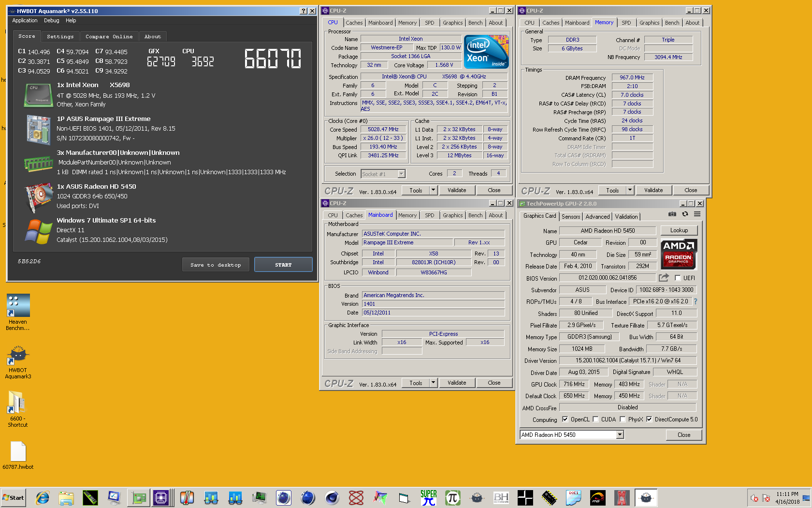Click the blue question mark beside Bus Interface

click(696, 301)
